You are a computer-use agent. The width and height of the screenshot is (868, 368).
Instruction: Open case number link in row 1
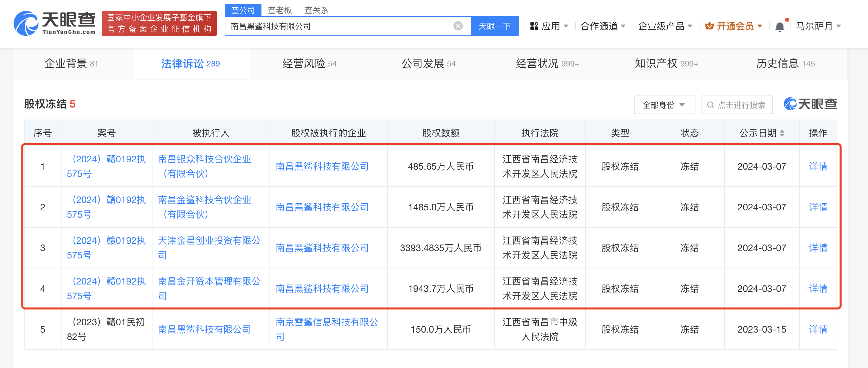pos(106,166)
